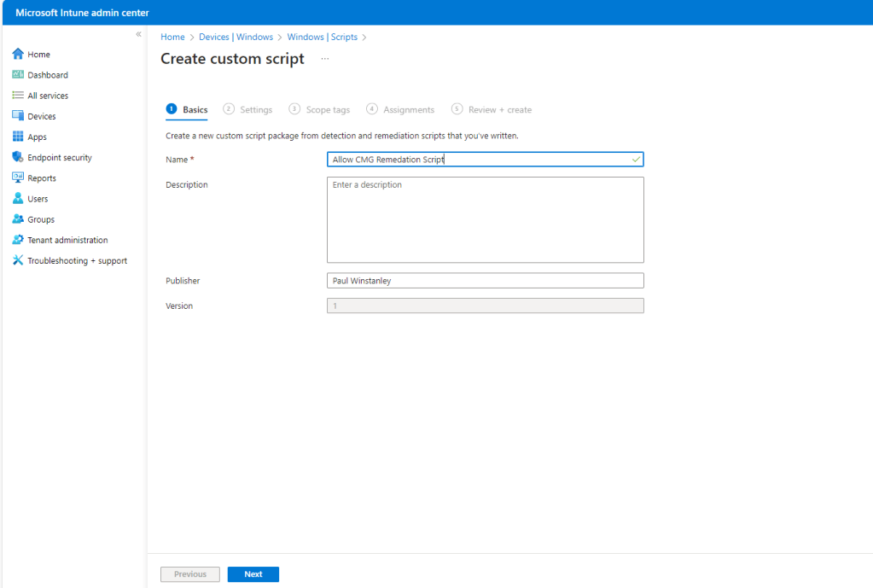This screenshot has width=873, height=588.
Task: Select the Groups icon in sidebar
Action: coord(18,219)
